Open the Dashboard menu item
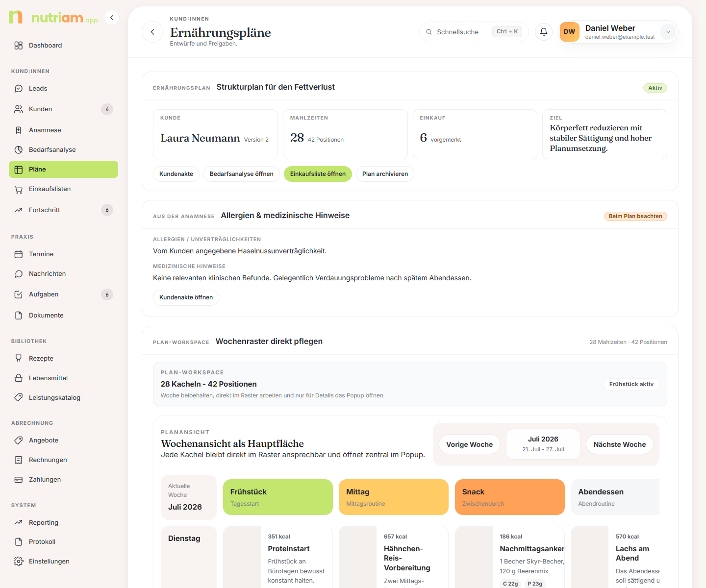706x588 pixels. [64, 46]
